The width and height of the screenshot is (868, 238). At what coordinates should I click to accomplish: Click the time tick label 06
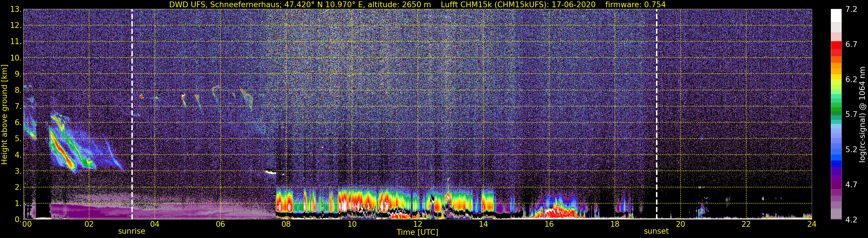coord(220,224)
